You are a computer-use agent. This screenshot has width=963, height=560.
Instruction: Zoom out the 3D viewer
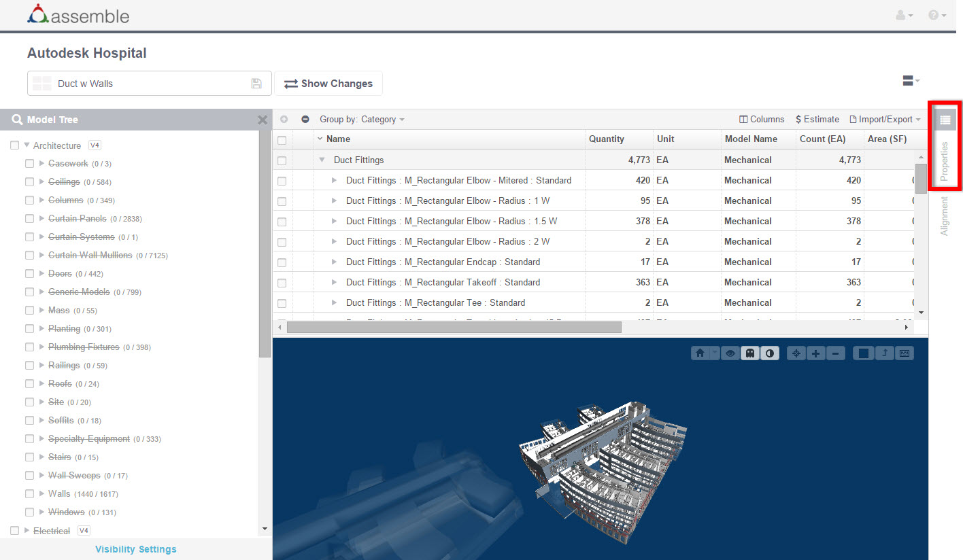click(x=837, y=353)
